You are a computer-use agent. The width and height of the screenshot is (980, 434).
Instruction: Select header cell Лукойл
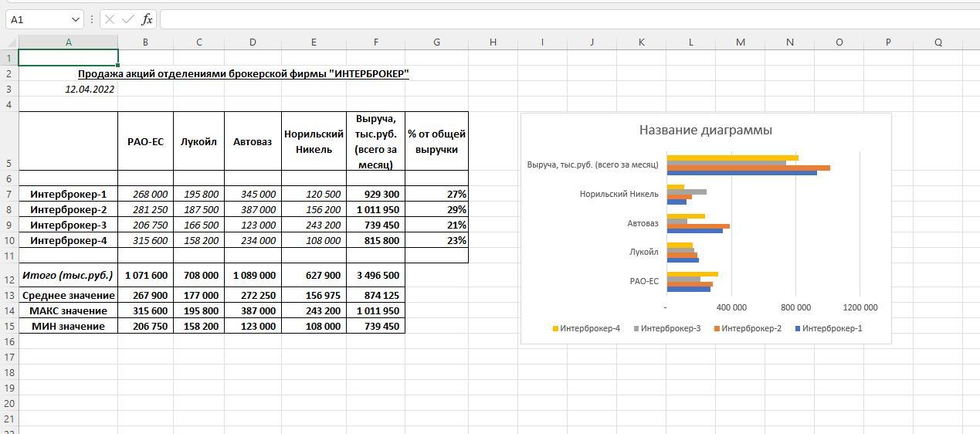tap(198, 141)
